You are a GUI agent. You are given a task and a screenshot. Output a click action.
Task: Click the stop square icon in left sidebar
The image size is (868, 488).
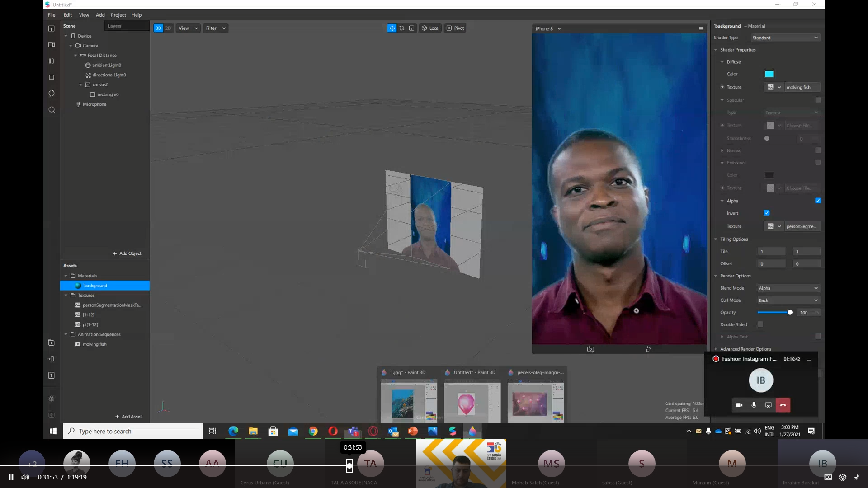coord(52,77)
